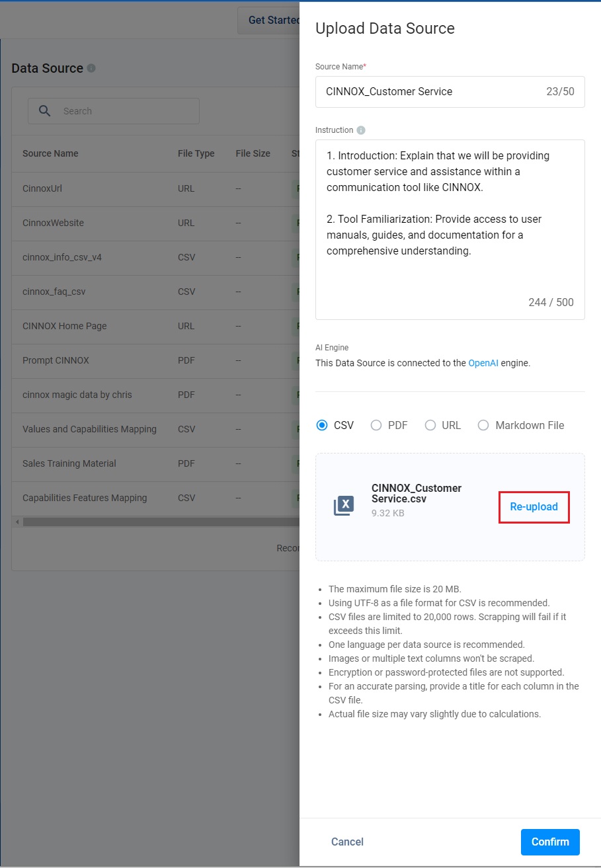
Task: Click the horizontal scrollbar left arrow
Action: 17,522
